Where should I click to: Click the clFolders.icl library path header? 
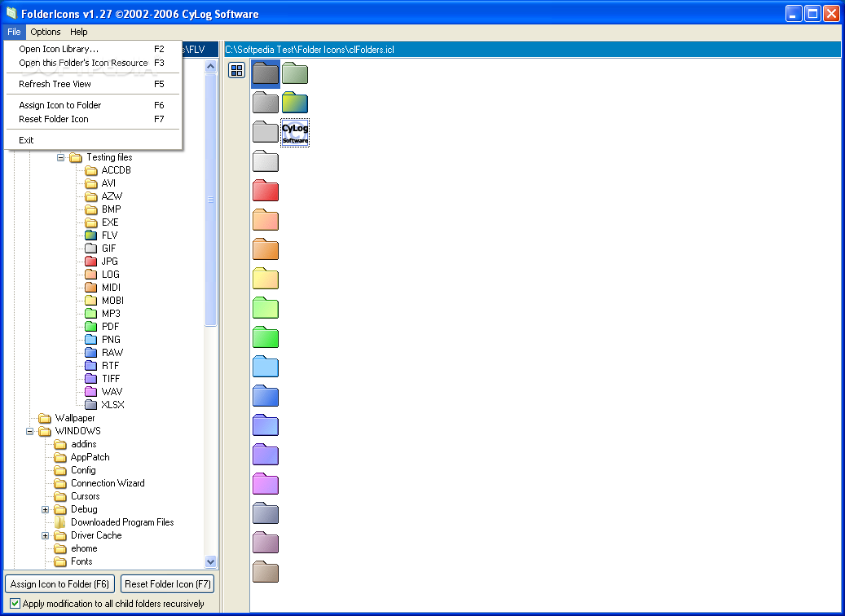tap(532, 50)
